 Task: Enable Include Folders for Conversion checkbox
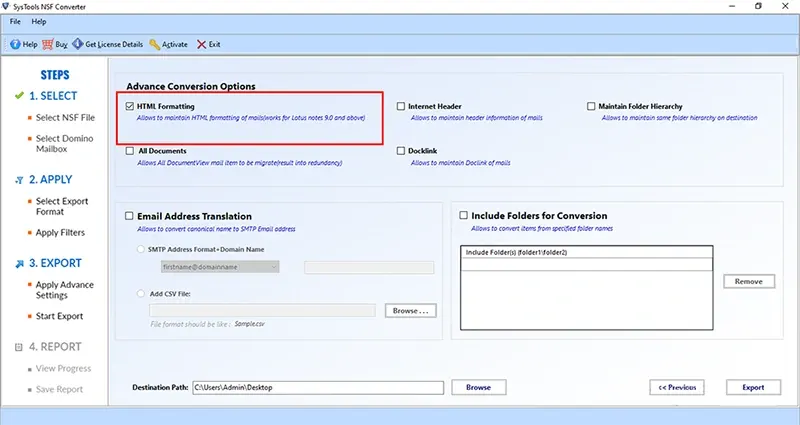point(463,215)
